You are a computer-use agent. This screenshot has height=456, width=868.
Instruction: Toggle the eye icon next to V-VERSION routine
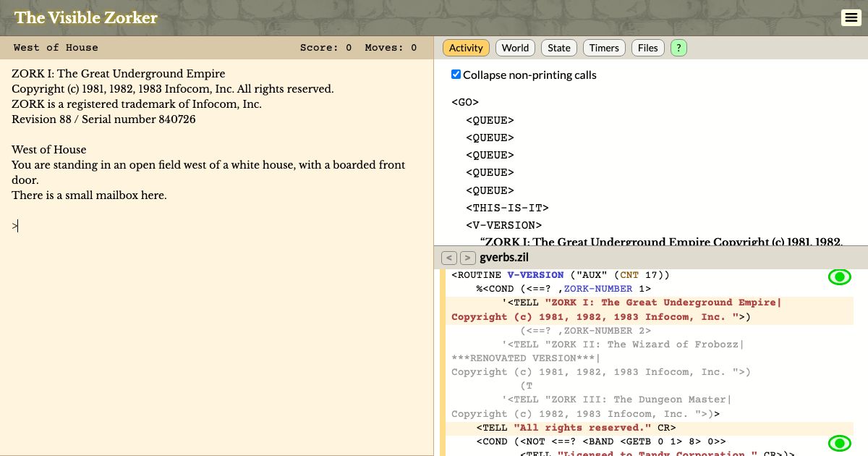point(840,276)
